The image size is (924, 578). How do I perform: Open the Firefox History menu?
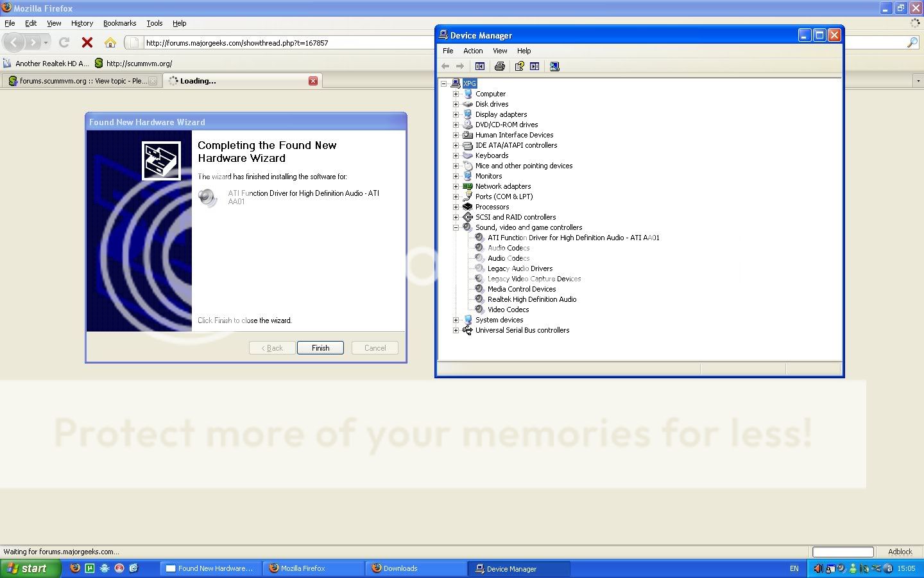(x=82, y=23)
